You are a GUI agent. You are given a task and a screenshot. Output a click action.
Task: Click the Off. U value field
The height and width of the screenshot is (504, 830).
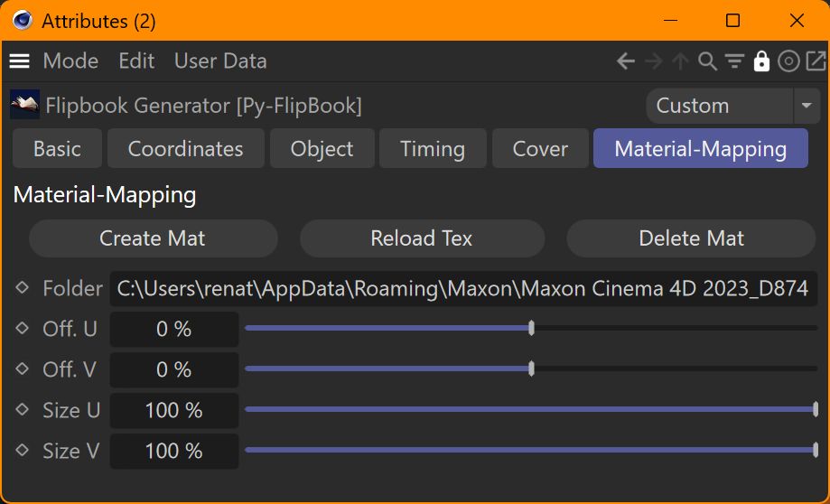[174, 329]
